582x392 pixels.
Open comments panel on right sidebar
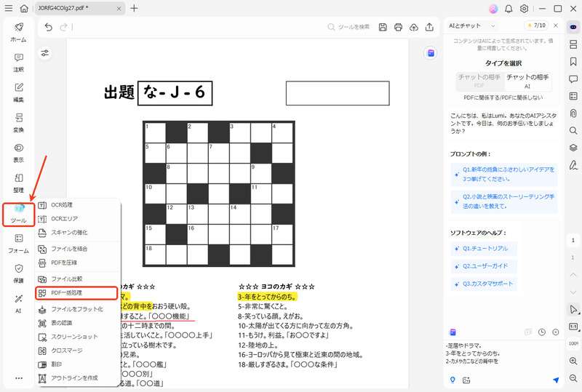[x=573, y=79]
